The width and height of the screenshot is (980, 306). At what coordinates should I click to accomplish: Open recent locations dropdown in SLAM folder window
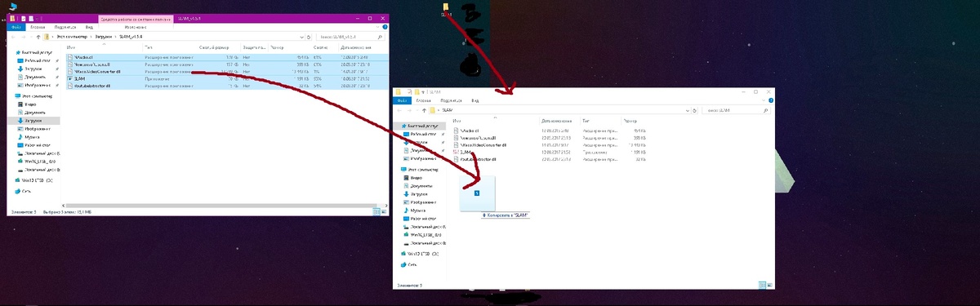pyautogui.click(x=416, y=110)
